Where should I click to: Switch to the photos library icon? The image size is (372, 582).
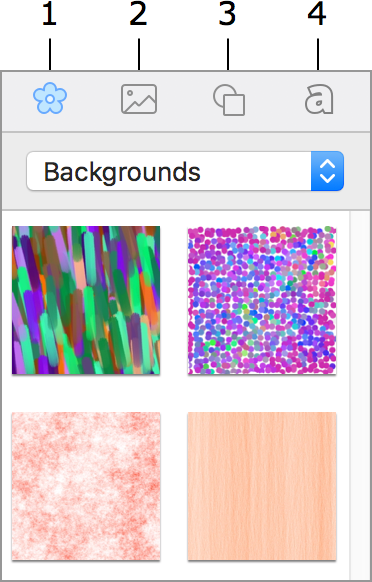click(139, 99)
